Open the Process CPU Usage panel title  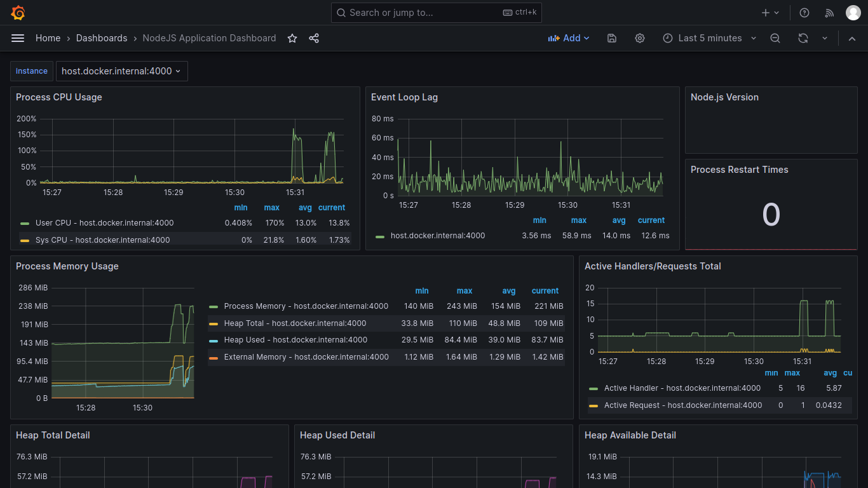pos(59,97)
